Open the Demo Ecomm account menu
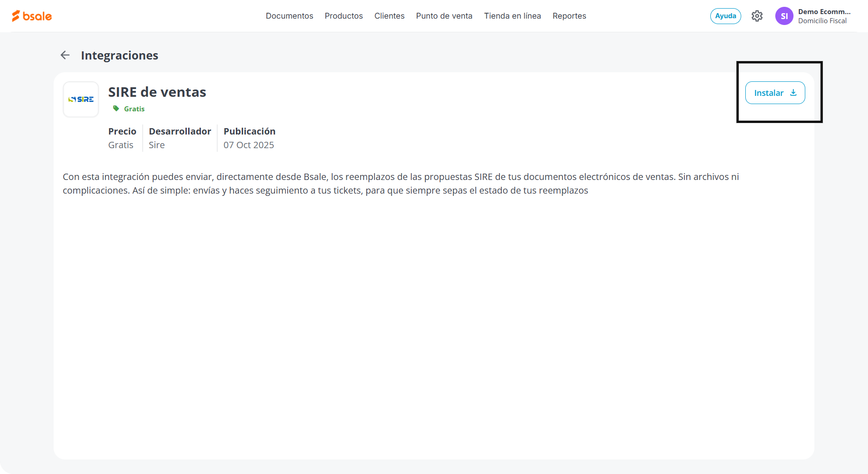This screenshot has height=474, width=868. [824, 12]
